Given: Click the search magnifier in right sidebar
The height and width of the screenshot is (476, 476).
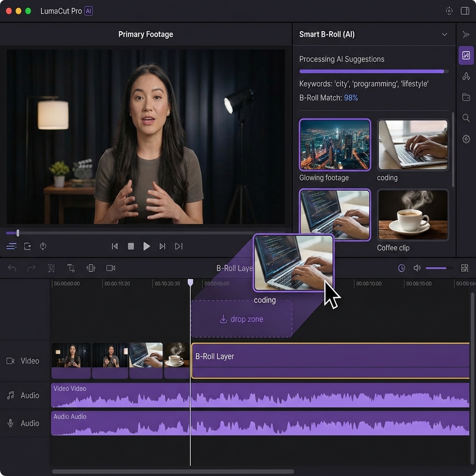Looking at the screenshot, I should tap(466, 118).
